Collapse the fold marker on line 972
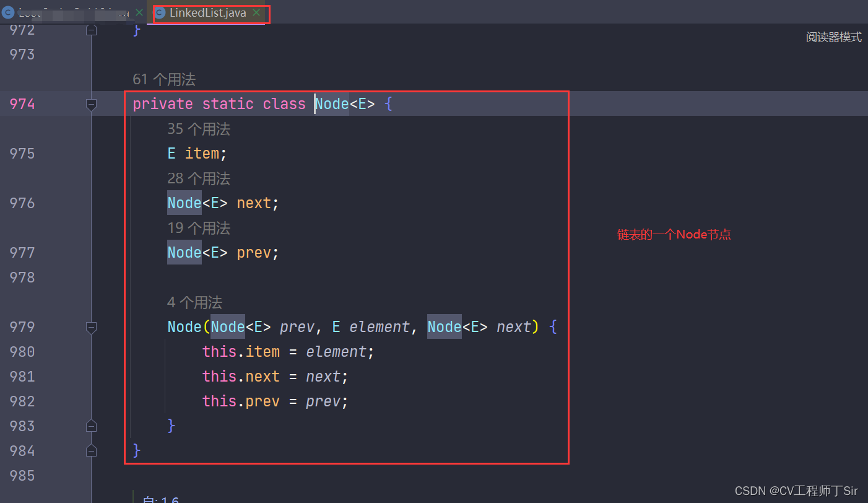This screenshot has height=503, width=868. (91, 29)
